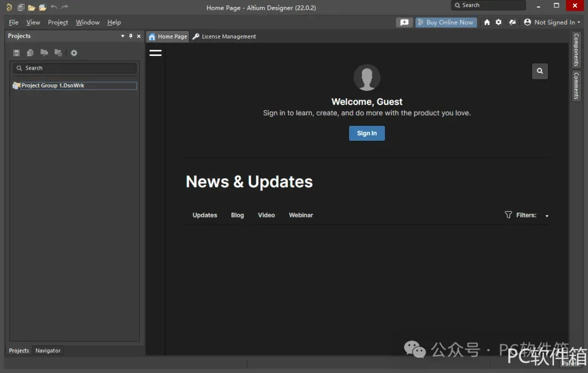
Task: Click the blue Sign In button
Action: [x=367, y=133]
